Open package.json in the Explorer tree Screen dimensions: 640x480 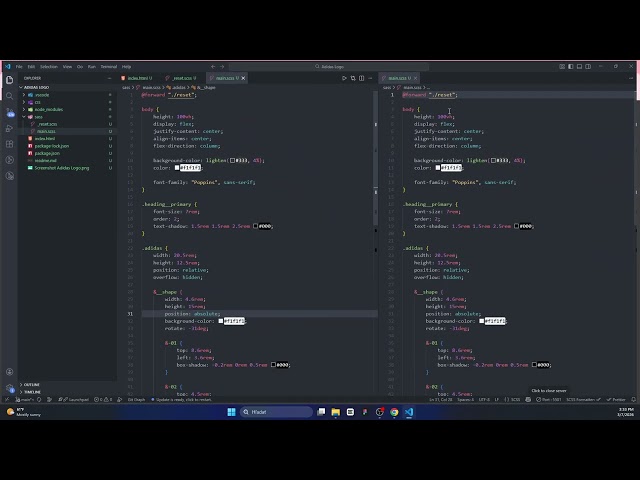tap(67, 153)
